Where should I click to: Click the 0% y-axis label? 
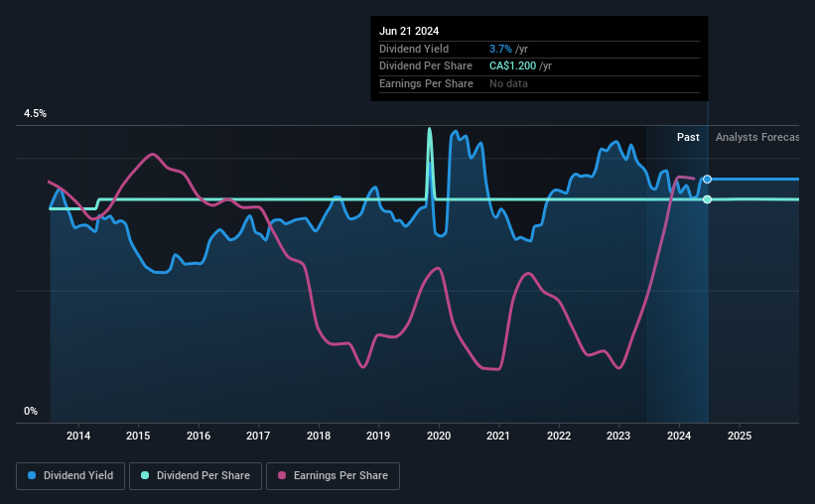(31, 411)
